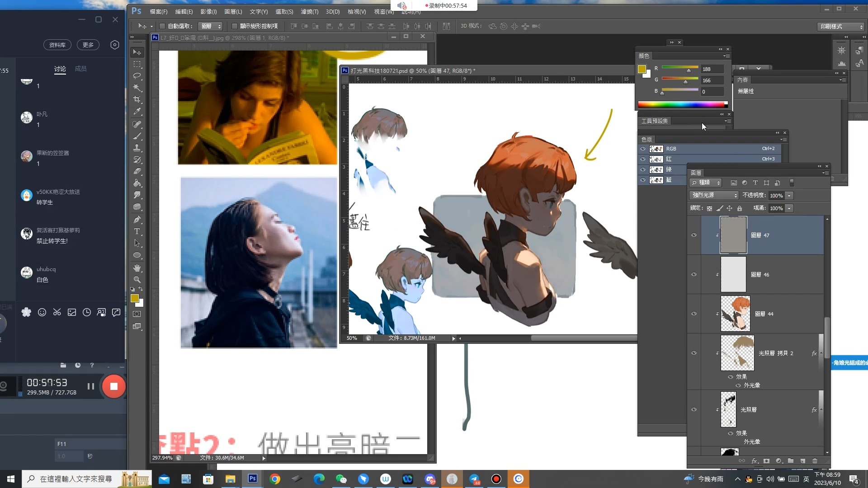Viewport: 868px width, 488px height.
Task: Open Chrome from the Windows taskbar
Action: click(274, 479)
